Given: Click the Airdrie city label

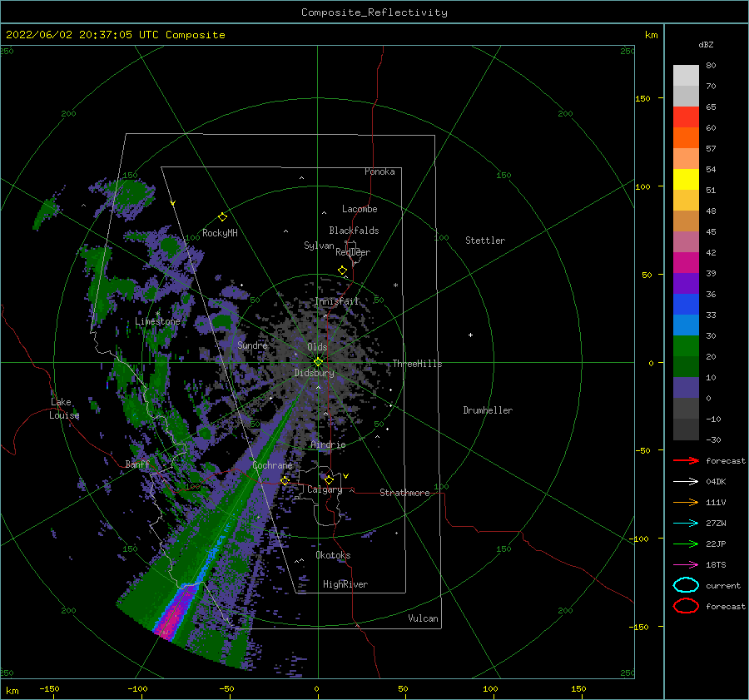Looking at the screenshot, I should [328, 444].
